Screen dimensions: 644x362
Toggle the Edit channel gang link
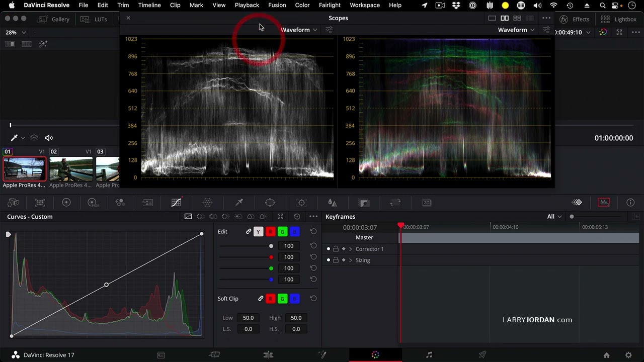[x=249, y=232]
